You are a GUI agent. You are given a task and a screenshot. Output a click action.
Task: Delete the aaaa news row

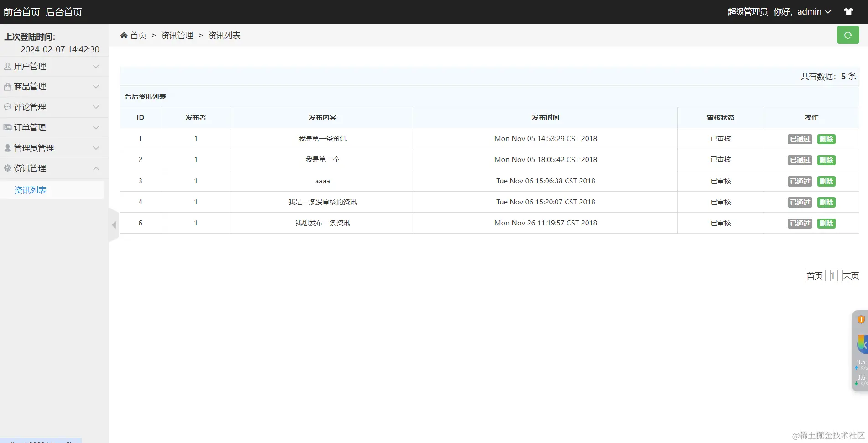826,181
